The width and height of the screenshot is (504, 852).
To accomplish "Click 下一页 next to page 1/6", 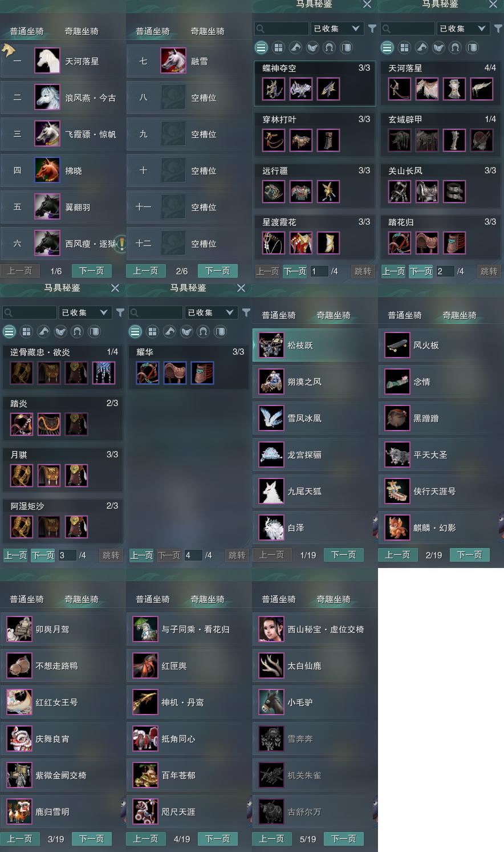I will click(x=91, y=271).
